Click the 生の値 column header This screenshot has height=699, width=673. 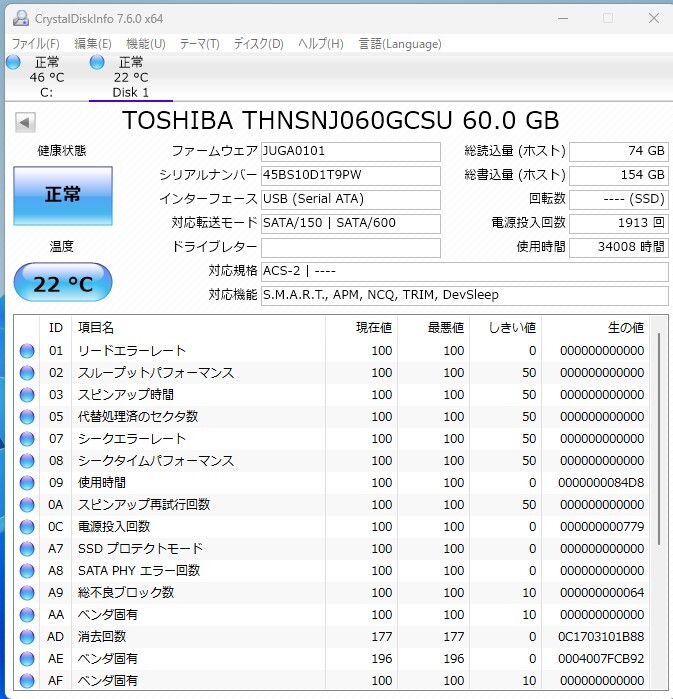coord(625,328)
